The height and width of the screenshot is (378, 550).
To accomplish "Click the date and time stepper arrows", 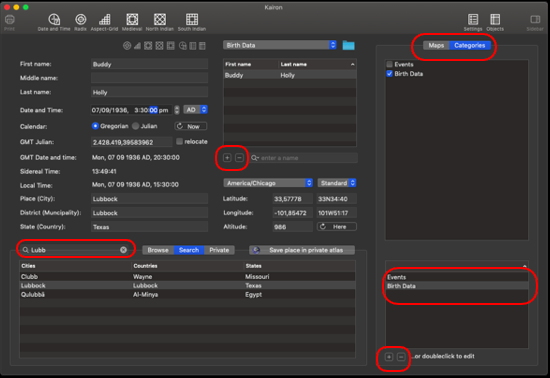I will coord(177,110).
